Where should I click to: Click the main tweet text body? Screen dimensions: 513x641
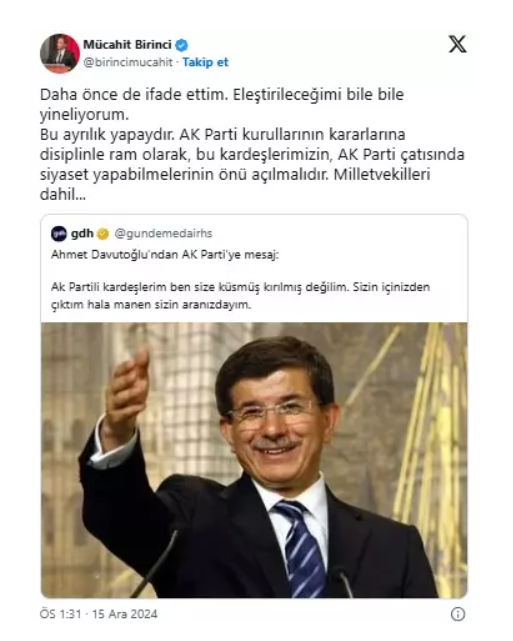click(x=252, y=144)
